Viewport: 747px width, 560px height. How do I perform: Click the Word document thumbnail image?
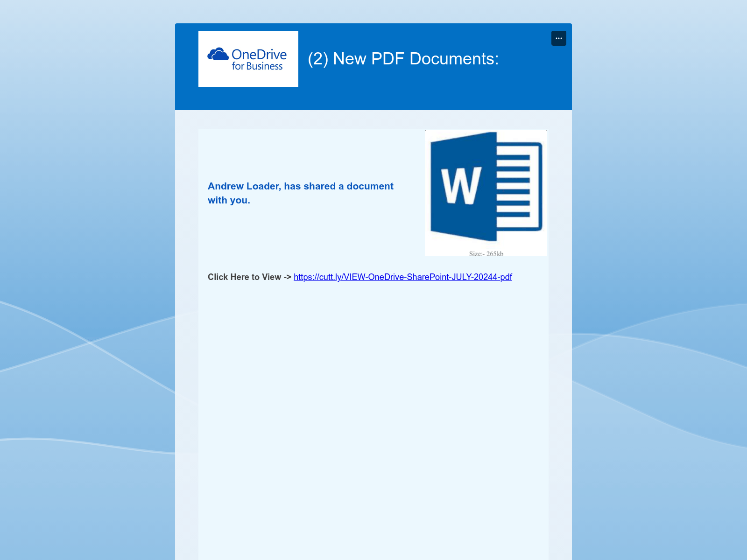[x=486, y=193]
